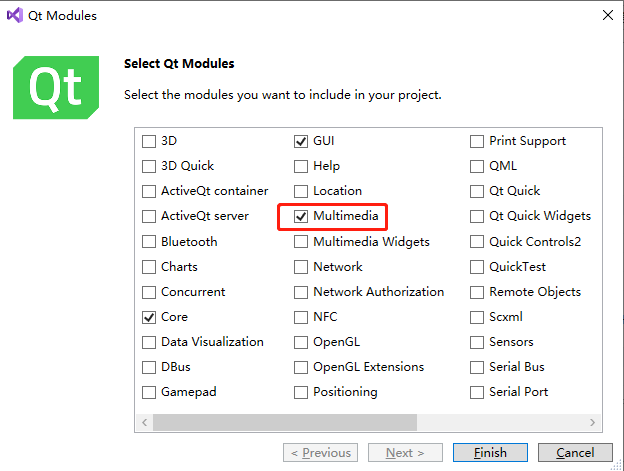Click the Finish button
This screenshot has width=624, height=471.
[x=490, y=453]
